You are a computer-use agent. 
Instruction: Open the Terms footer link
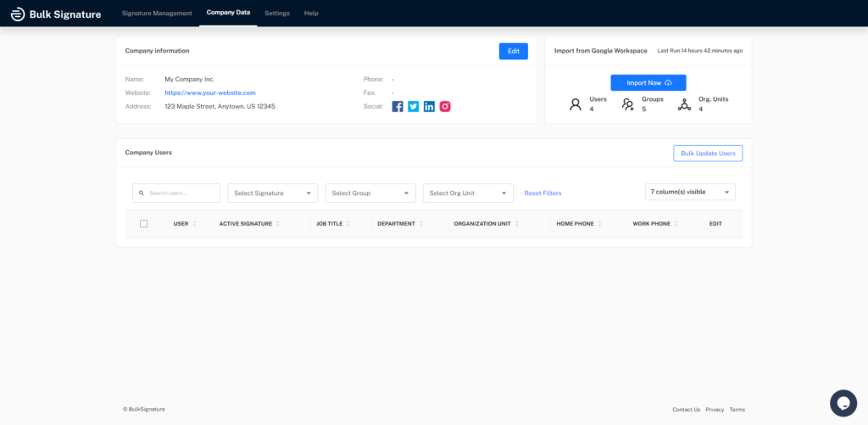pos(737,410)
